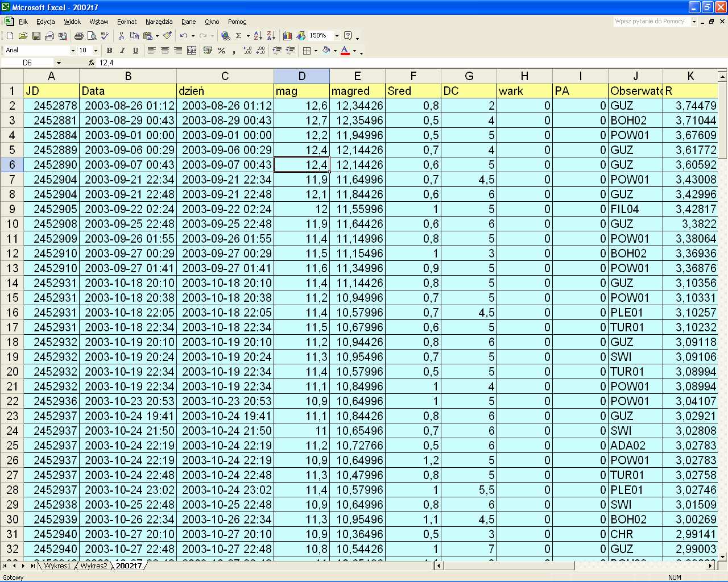
Task: Select cell J25 containing ADA02
Action: tap(635, 446)
